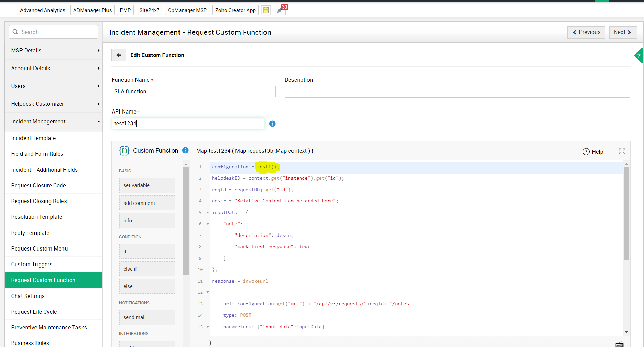Image resolution: width=644 pixels, height=347 pixels.
Task: Fold the code block at line 5
Action: click(x=207, y=212)
